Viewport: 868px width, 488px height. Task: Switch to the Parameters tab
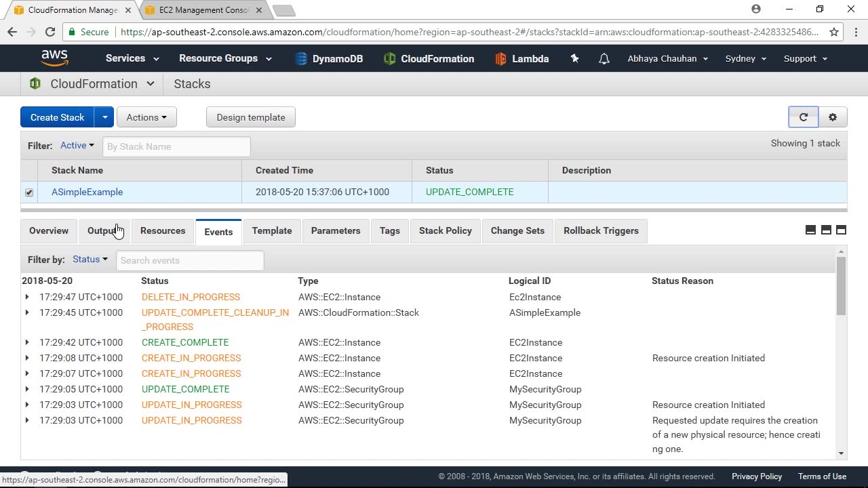click(336, 230)
